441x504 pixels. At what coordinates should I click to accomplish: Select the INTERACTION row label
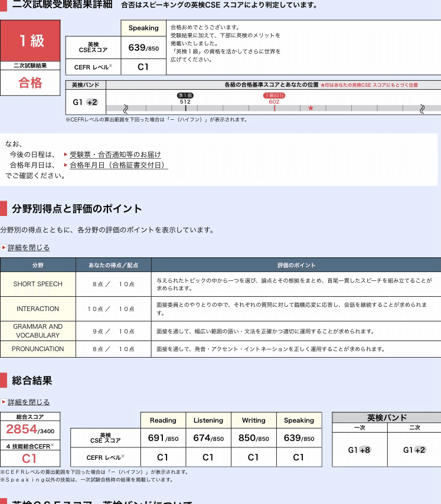(38, 309)
